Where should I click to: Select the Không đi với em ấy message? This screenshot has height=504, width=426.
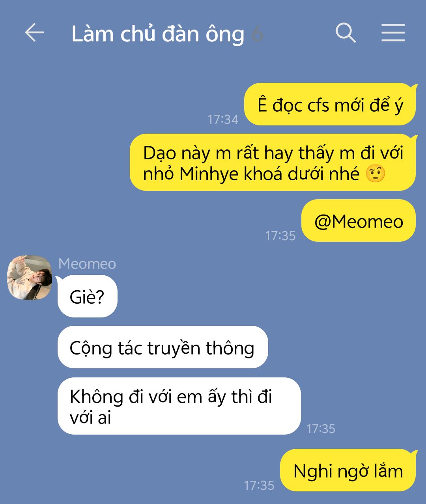[x=179, y=406]
